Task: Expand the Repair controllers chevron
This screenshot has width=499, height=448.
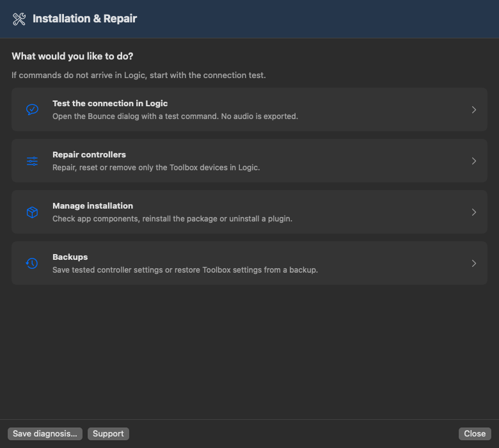Action: coord(474,161)
